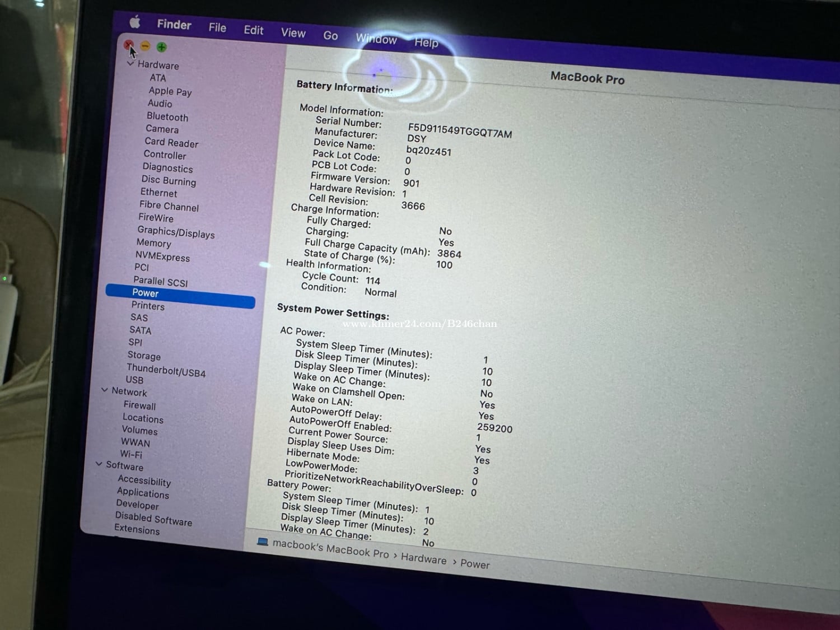
Task: Open the View menu
Action: (x=293, y=33)
